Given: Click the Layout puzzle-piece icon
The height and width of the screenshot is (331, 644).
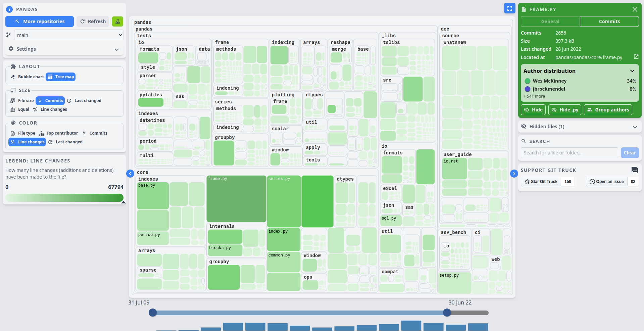Looking at the screenshot, I should [13, 66].
